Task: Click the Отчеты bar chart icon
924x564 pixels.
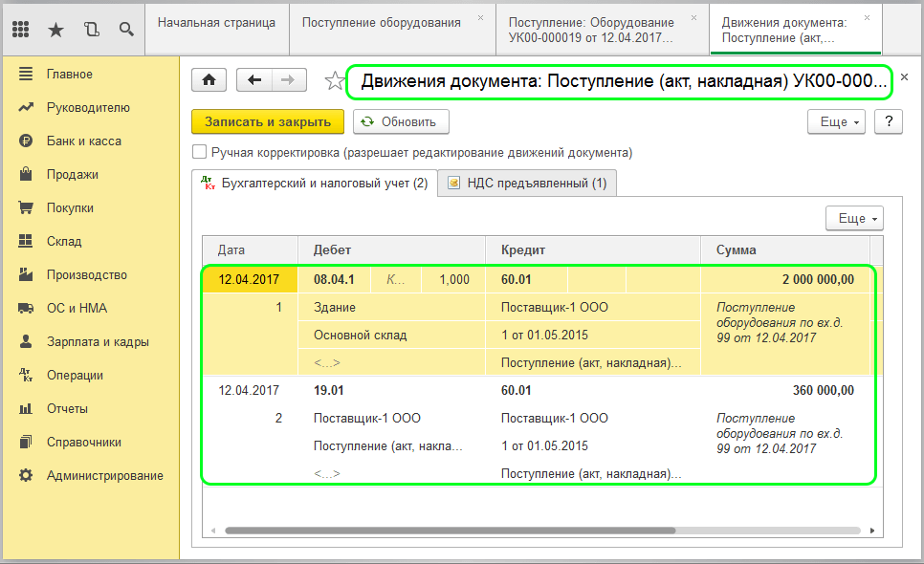Action: 25,408
